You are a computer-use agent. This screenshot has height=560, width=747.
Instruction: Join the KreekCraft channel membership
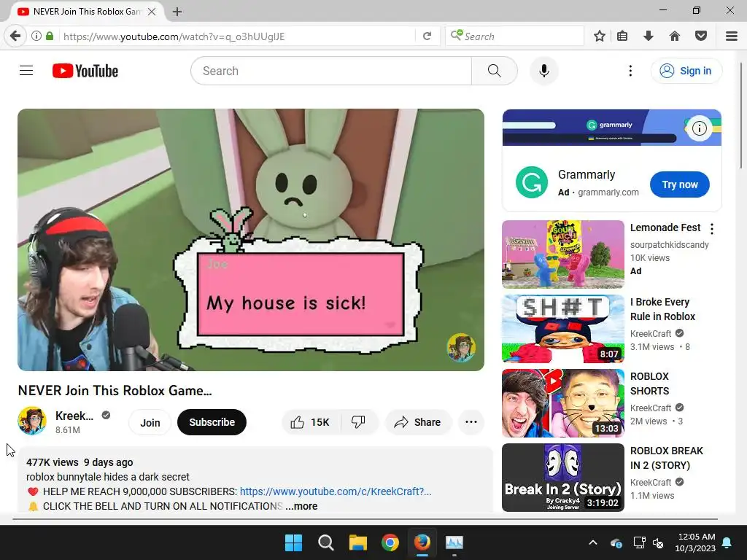coord(150,422)
